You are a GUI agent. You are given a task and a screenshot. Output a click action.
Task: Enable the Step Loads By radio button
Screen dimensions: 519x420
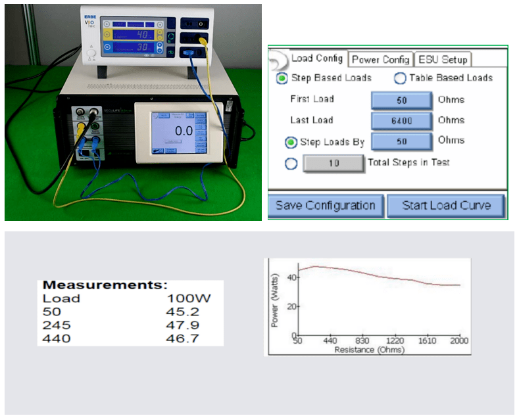290,142
